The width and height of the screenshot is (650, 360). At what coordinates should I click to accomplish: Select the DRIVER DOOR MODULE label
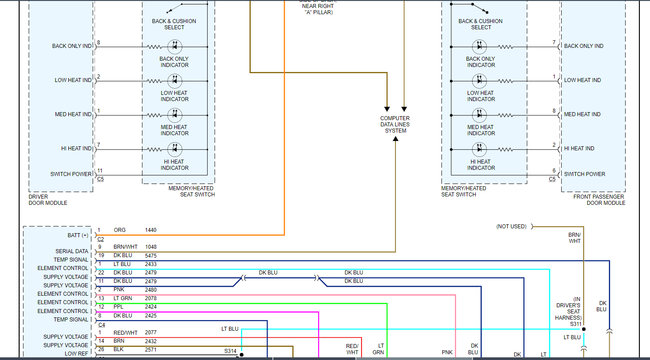pos(48,199)
